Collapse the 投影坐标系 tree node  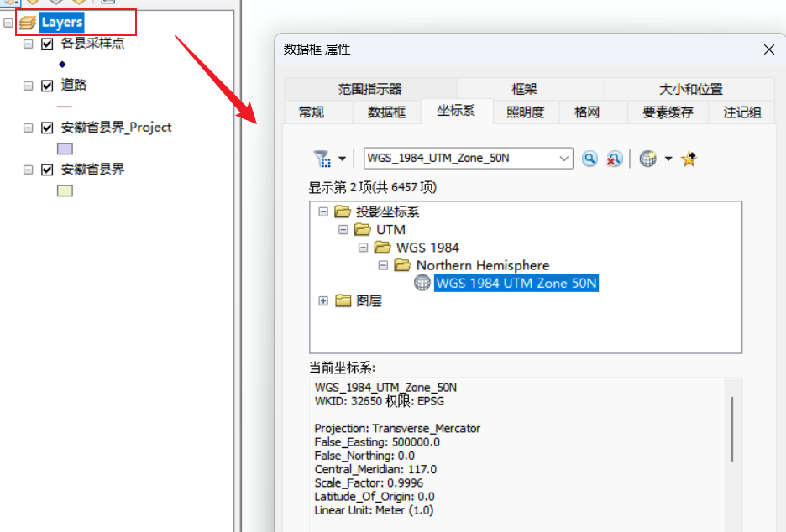(x=323, y=212)
